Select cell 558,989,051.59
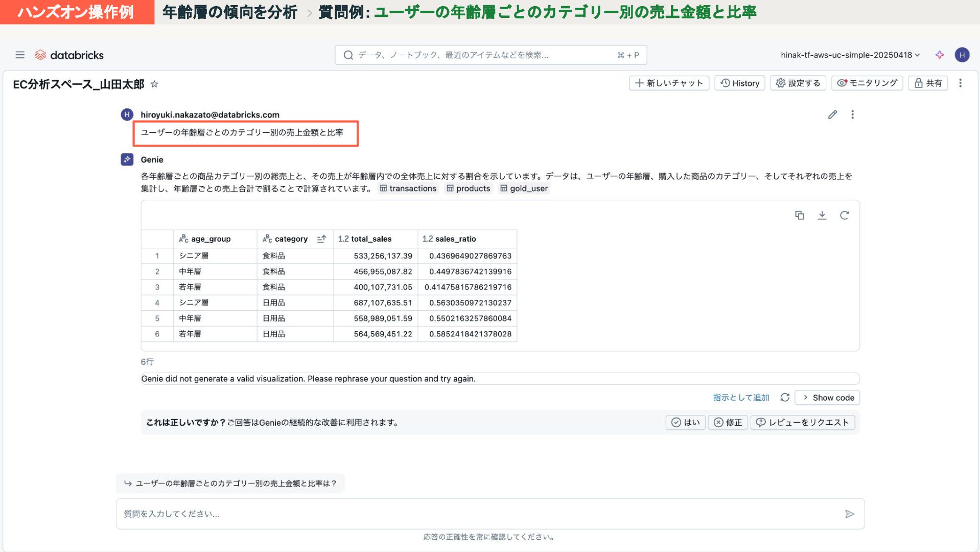The width and height of the screenshot is (980, 552). tap(376, 318)
